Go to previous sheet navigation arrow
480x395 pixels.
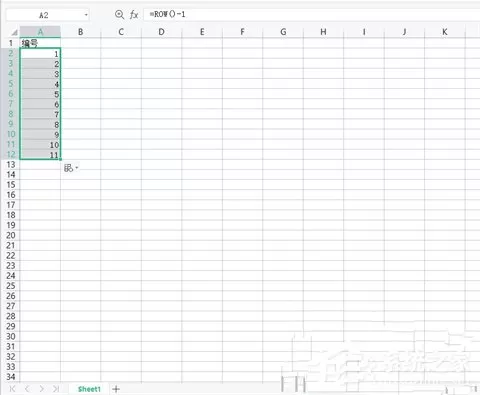(x=27, y=389)
